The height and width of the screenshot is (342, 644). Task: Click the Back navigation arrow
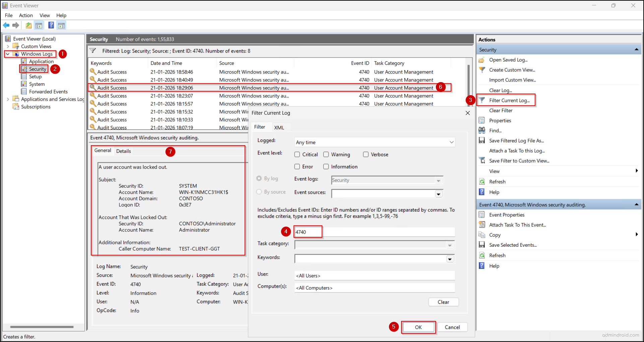(6, 25)
